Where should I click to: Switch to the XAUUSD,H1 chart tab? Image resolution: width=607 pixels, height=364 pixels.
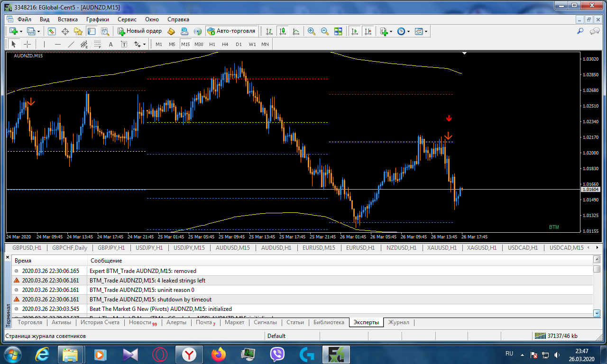click(x=441, y=247)
